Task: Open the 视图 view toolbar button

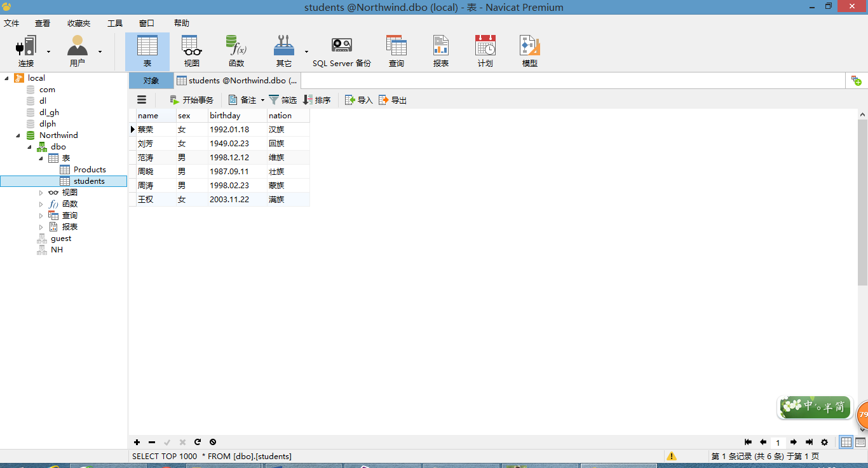Action: pos(192,52)
